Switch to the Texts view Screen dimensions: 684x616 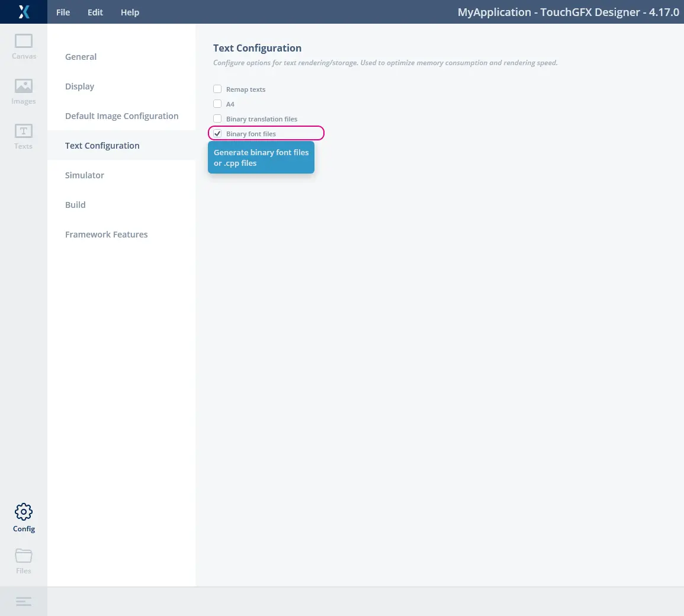point(24,136)
